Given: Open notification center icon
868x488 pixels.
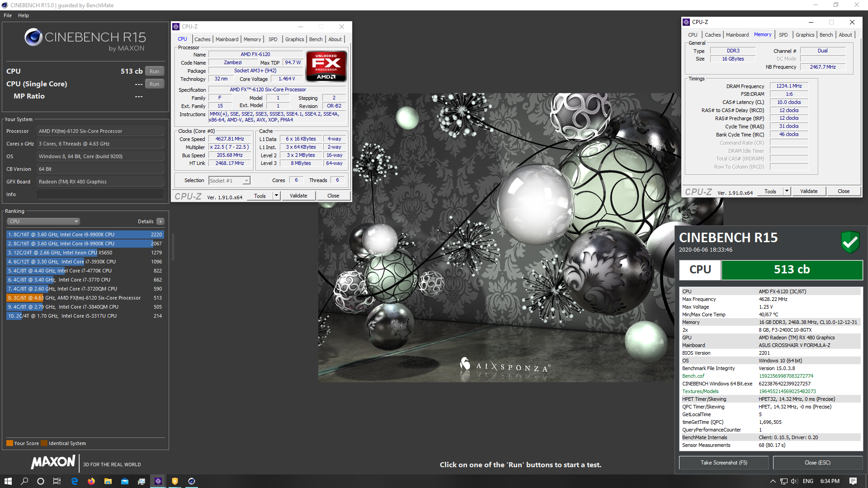Looking at the screenshot, I should click(853, 481).
